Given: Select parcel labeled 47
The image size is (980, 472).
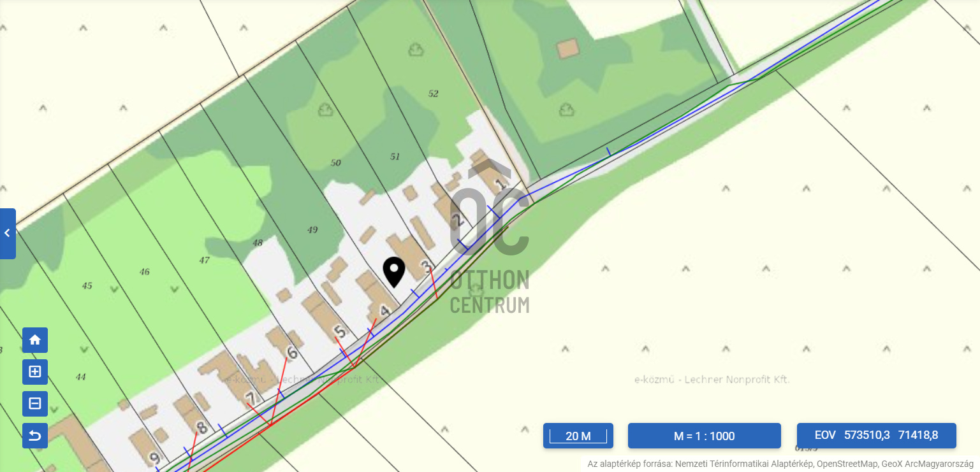Looking at the screenshot, I should click(x=205, y=260).
